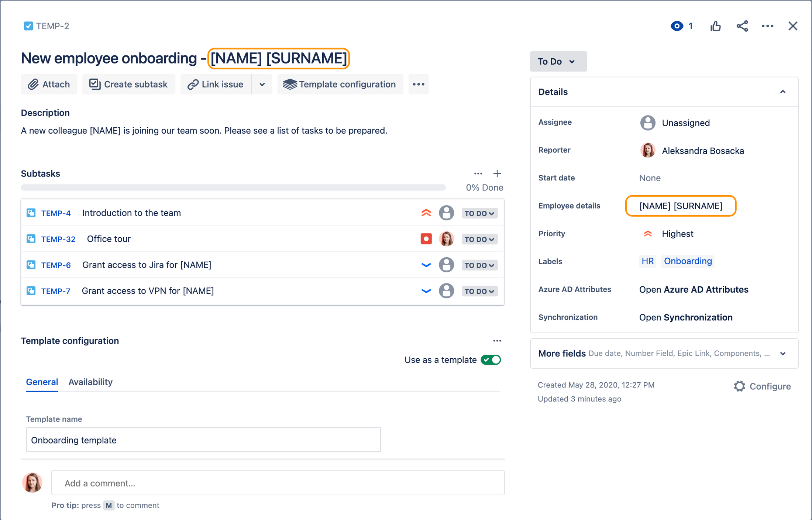Click the Onboarding label
The width and height of the screenshot is (812, 520).
[x=688, y=261]
